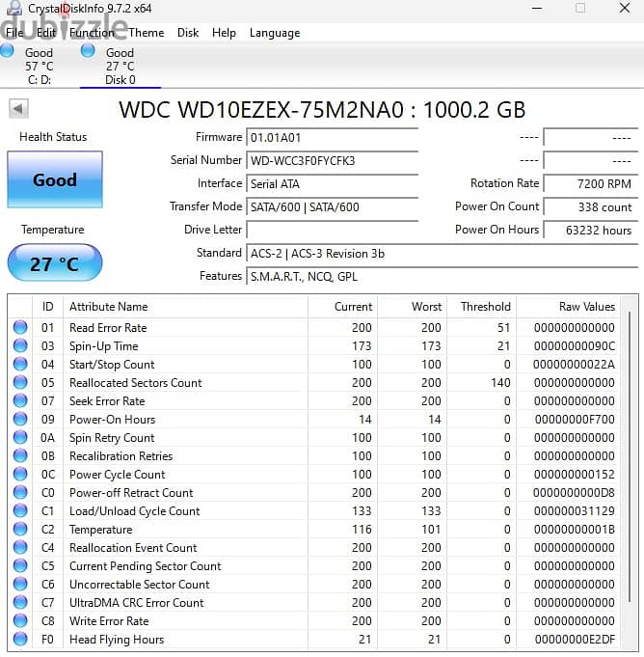
Task: Select raw value 00000000090C of Spin-Up Time
Action: point(575,345)
